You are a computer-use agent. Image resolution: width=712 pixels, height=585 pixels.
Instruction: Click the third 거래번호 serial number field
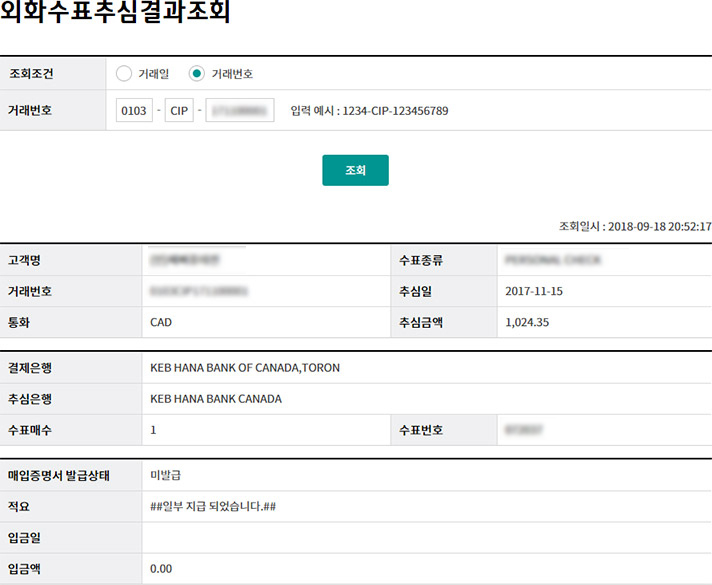(x=240, y=111)
